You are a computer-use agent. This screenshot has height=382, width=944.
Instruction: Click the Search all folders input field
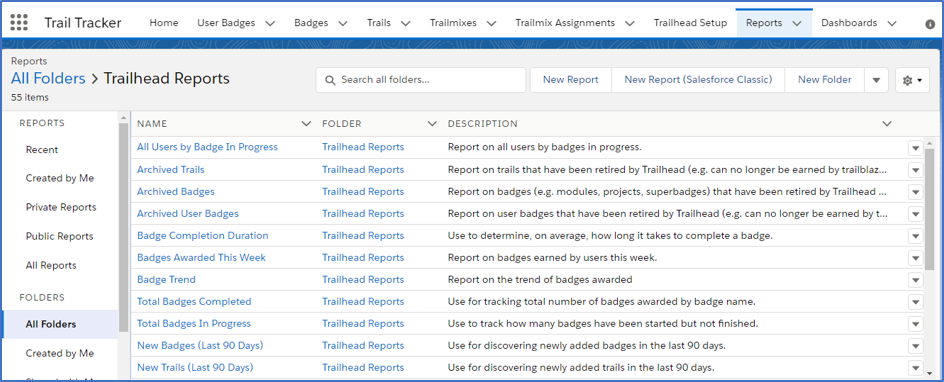tap(421, 80)
